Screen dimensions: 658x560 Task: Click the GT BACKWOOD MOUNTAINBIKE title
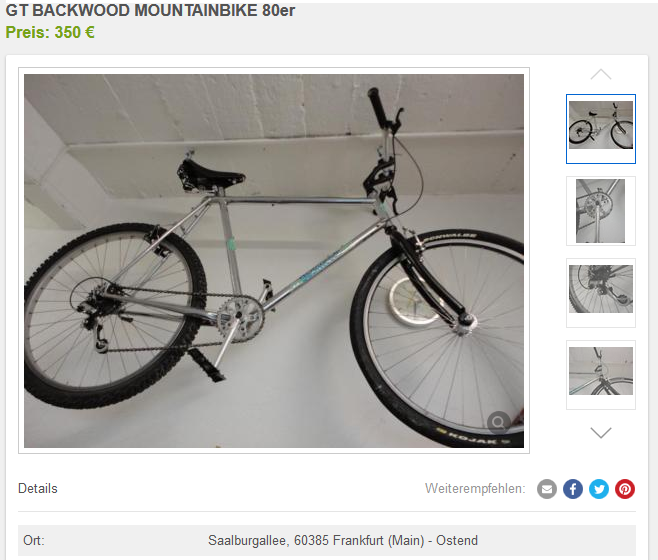tap(150, 10)
